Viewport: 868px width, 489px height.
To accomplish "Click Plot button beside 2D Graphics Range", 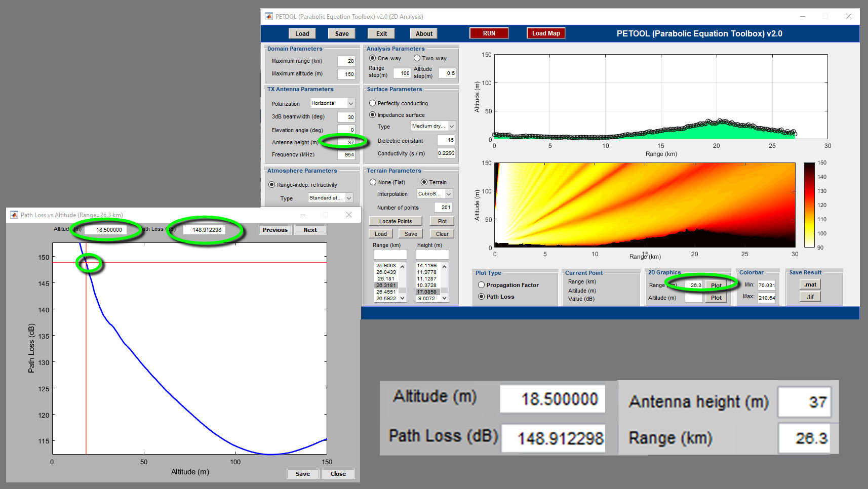I will 716,286.
